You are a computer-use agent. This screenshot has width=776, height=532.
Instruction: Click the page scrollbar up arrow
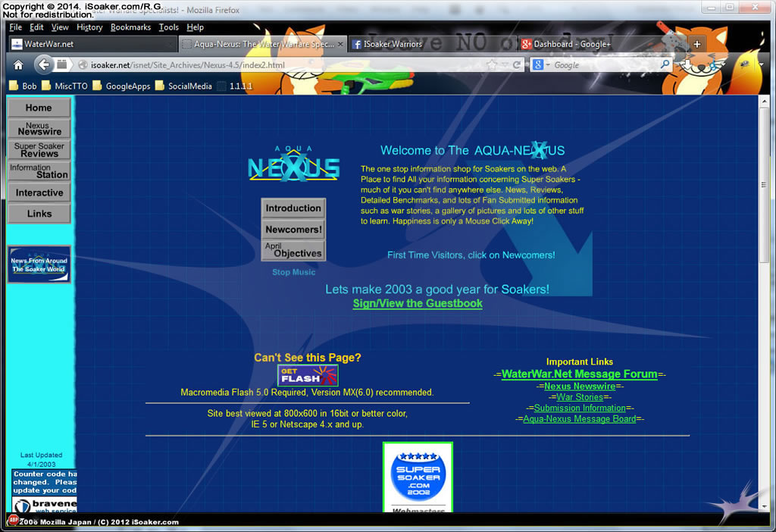(x=764, y=101)
